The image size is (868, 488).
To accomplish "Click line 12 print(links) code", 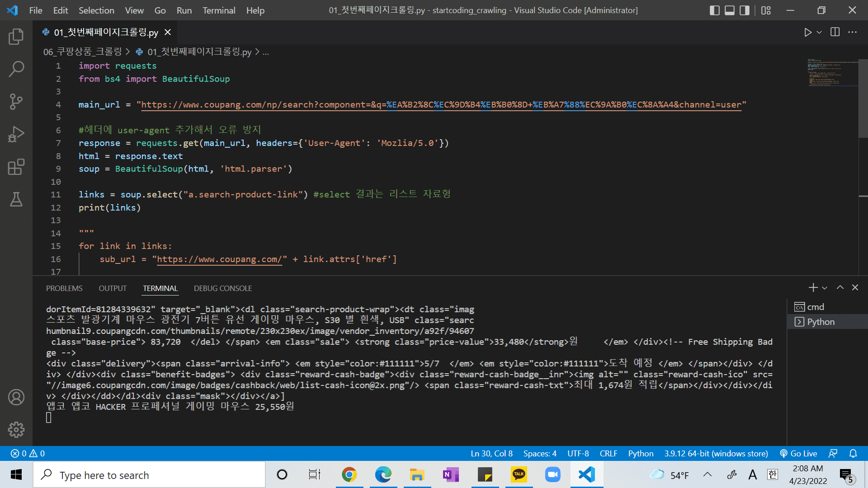I will (x=109, y=208).
